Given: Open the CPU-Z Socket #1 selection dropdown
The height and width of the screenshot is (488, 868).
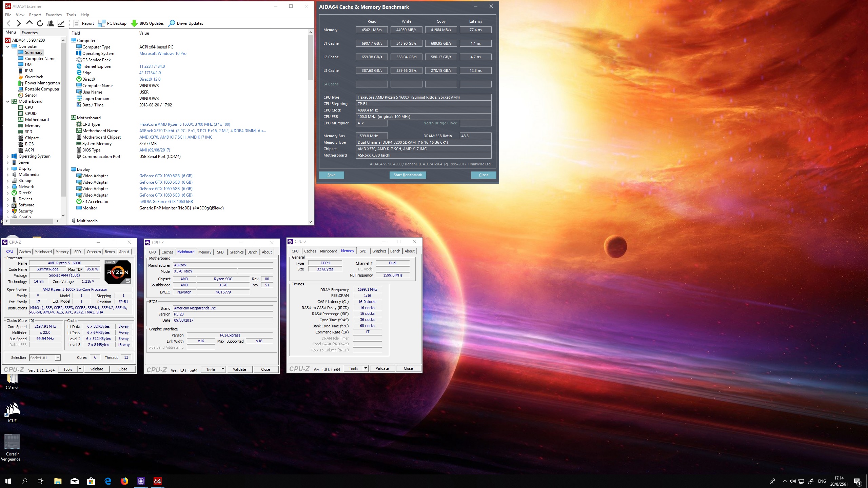Looking at the screenshot, I should click(45, 358).
